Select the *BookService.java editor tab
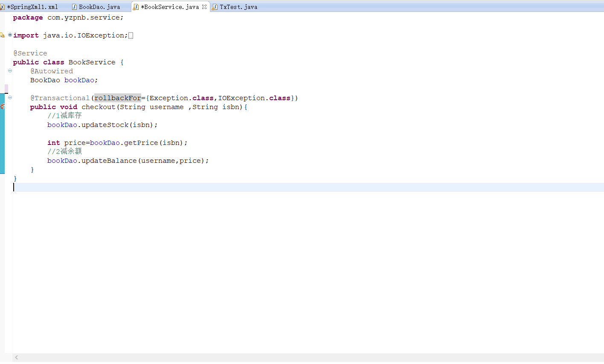 click(170, 7)
